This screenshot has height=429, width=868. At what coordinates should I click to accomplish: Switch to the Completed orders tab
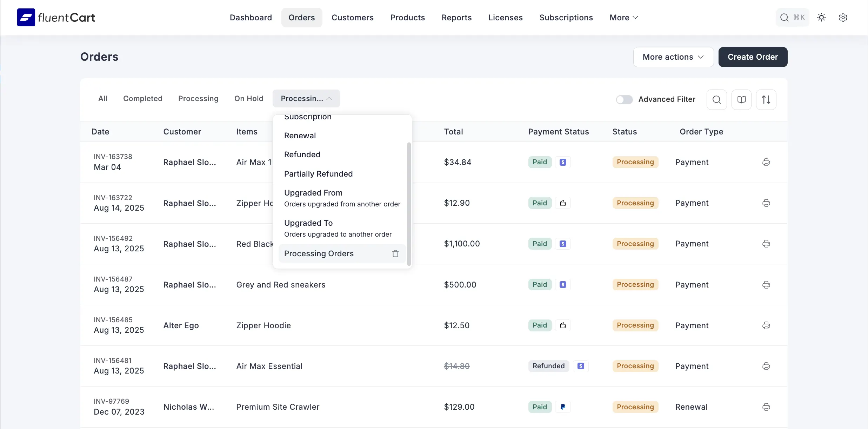tap(142, 99)
